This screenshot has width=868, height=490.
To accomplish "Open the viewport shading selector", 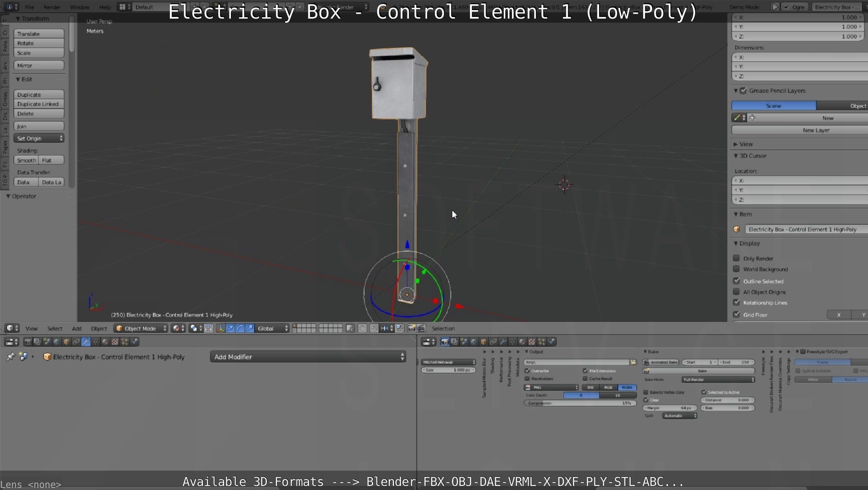I will click(178, 328).
